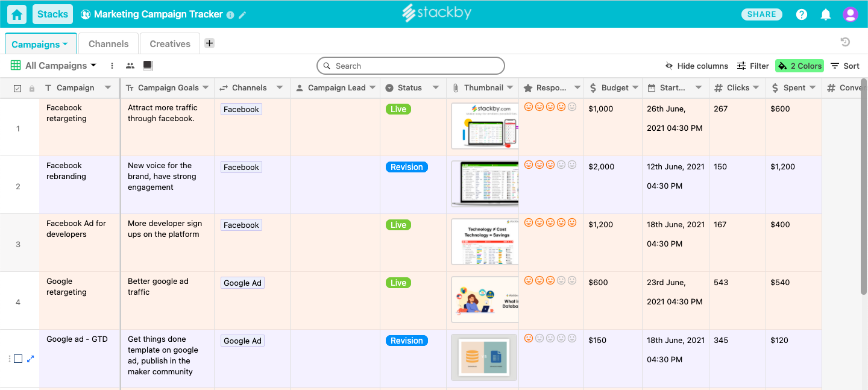
Task: Open the notifications bell
Action: click(x=826, y=14)
